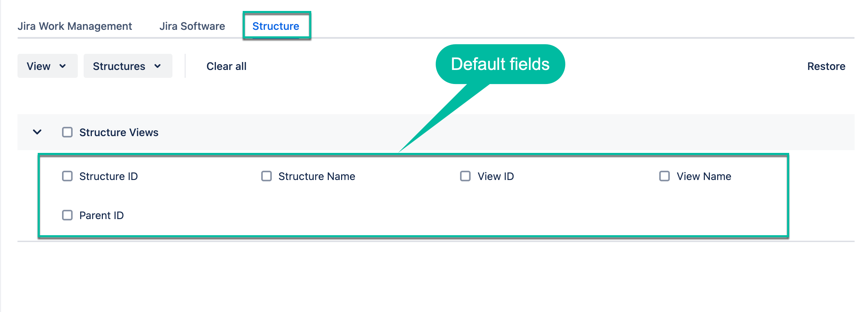The width and height of the screenshot is (868, 312).
Task: Click the chevron icon on View dropdown
Action: click(63, 67)
